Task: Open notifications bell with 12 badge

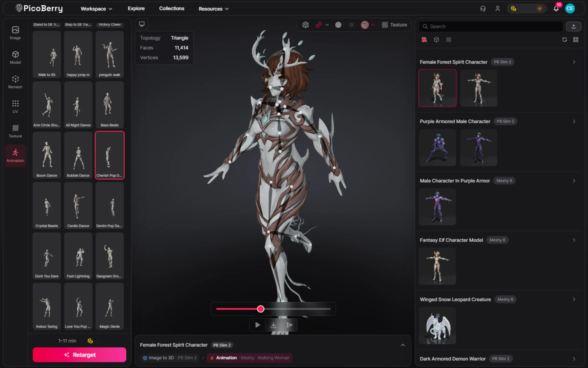Action: (x=556, y=8)
